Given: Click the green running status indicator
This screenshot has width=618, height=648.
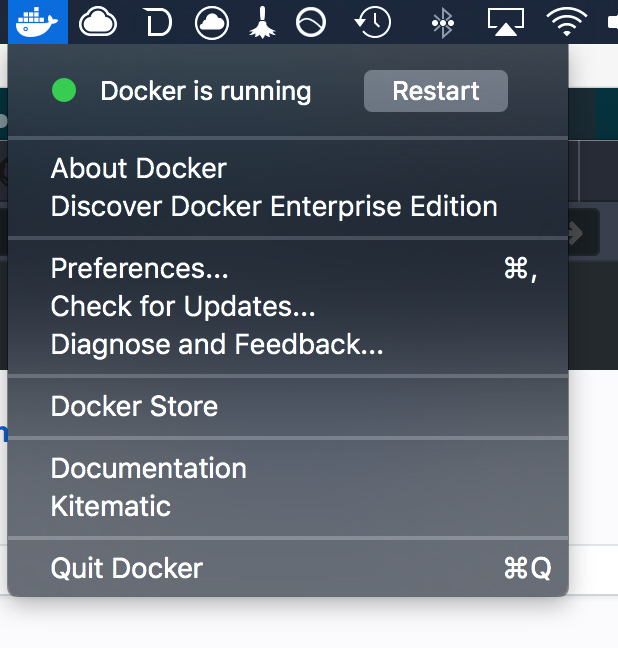Looking at the screenshot, I should point(64,90).
